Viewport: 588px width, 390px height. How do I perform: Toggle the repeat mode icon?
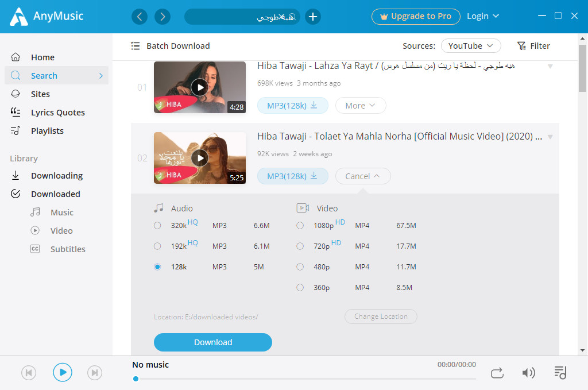tap(497, 373)
